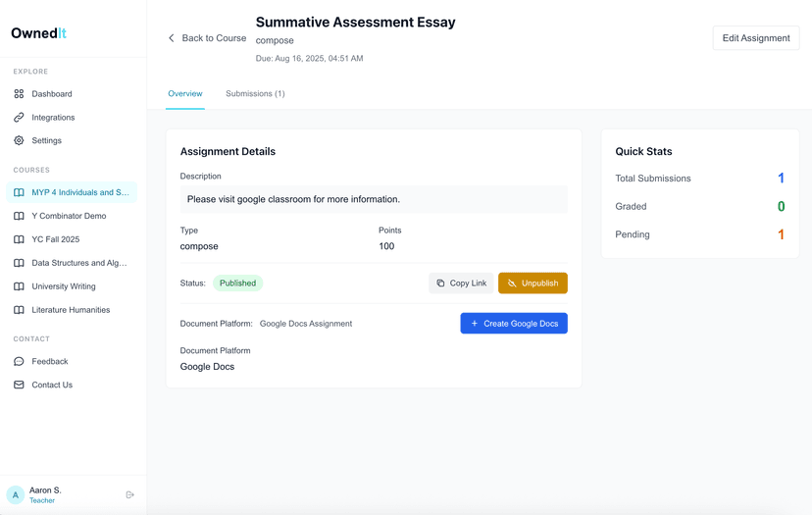The image size is (812, 515).
Task: Click the Graded count 0
Action: click(781, 206)
